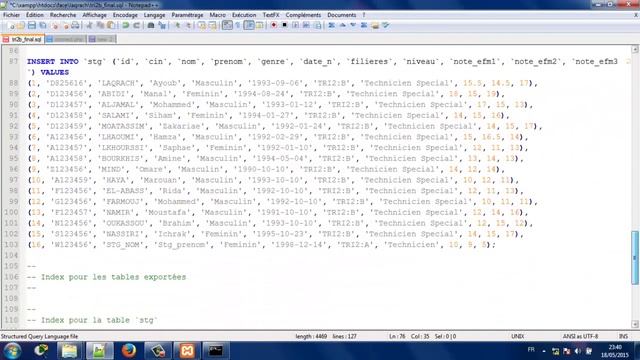Start macro recording with the red dot icon
640x360 pixels.
click(x=273, y=26)
